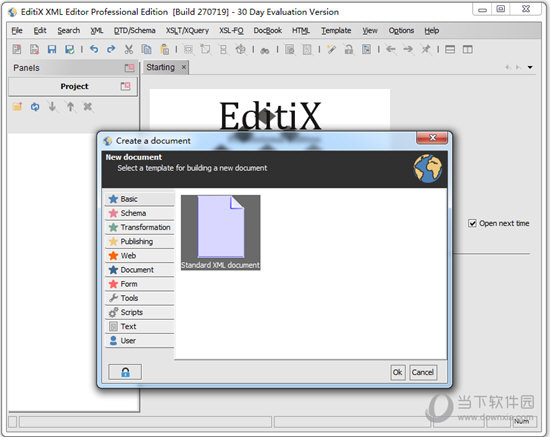This screenshot has width=550, height=437.
Task: Click the Project panel header
Action: point(72,86)
